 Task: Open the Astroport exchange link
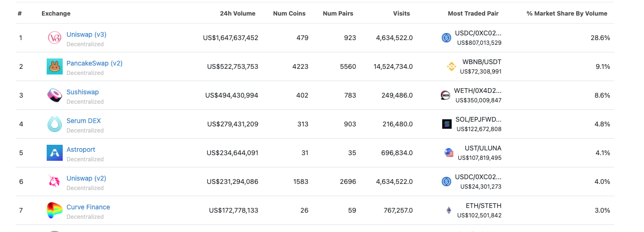(81, 149)
